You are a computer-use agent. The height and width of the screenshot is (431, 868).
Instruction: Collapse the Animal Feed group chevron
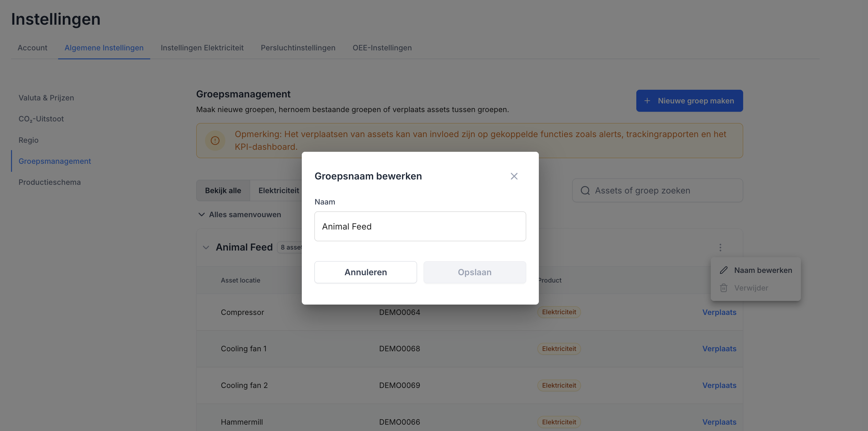(206, 248)
